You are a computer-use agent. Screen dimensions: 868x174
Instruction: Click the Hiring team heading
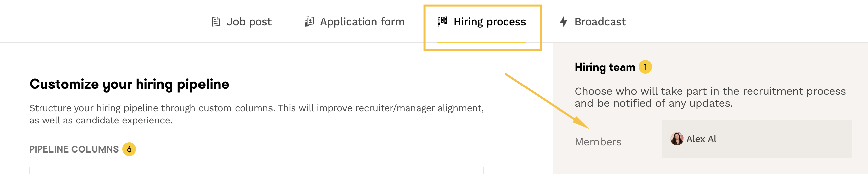pos(605,67)
